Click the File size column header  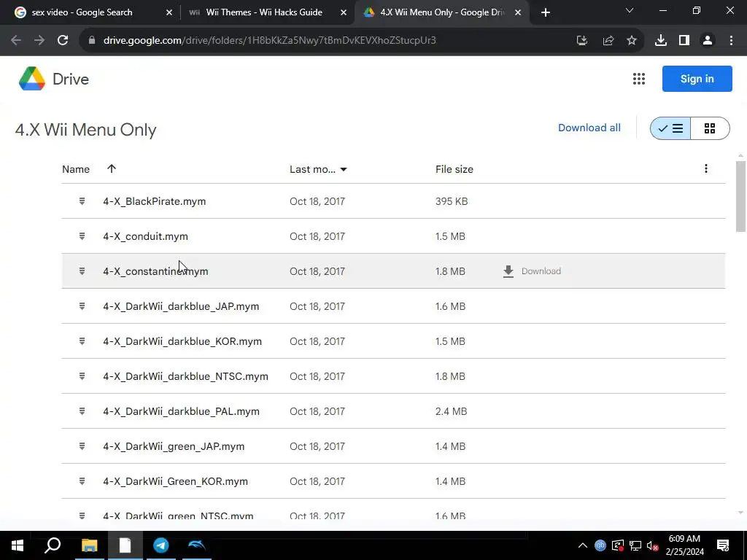pos(454,169)
